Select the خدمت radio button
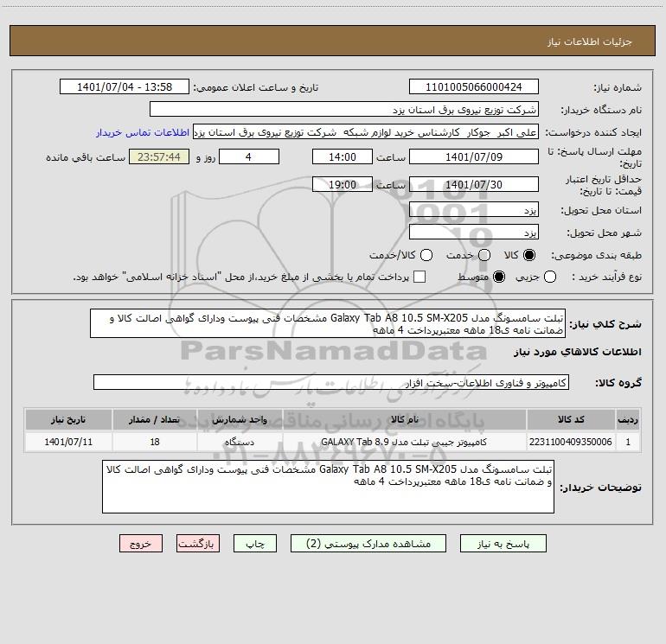Viewport: 666px width, 644px height. pos(484,255)
